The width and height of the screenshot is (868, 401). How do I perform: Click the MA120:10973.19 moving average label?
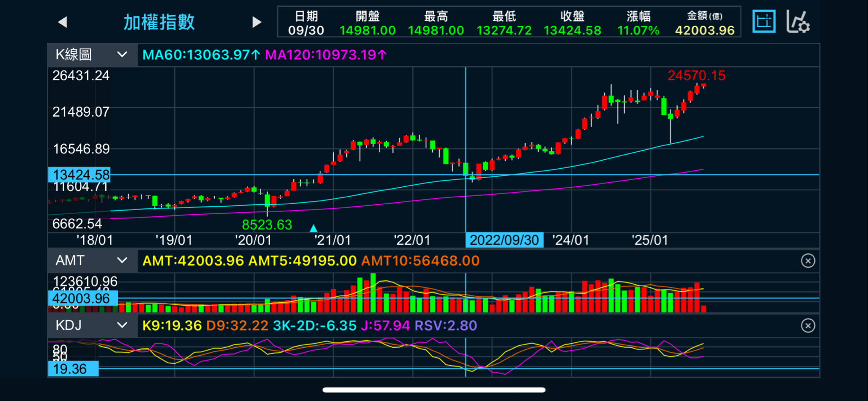point(326,55)
